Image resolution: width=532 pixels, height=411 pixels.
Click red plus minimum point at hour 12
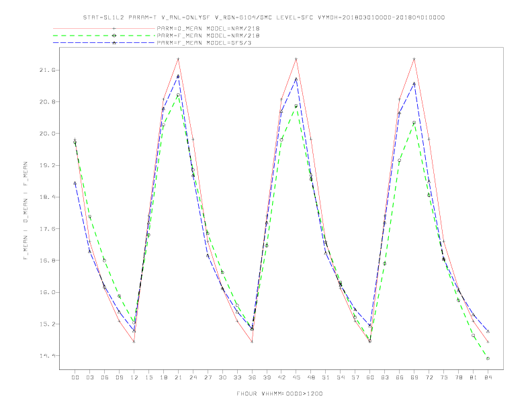[x=134, y=342]
